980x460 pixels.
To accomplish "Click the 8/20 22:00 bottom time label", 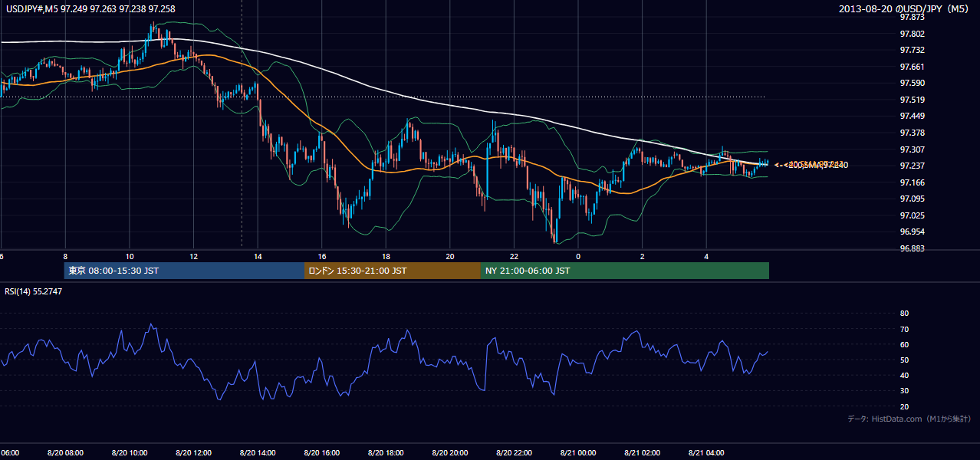I will click(514, 452).
